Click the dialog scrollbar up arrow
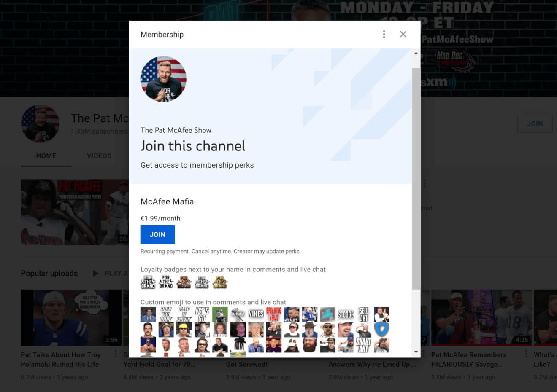Image resolution: width=557 pixels, height=392 pixels. tap(416, 53)
